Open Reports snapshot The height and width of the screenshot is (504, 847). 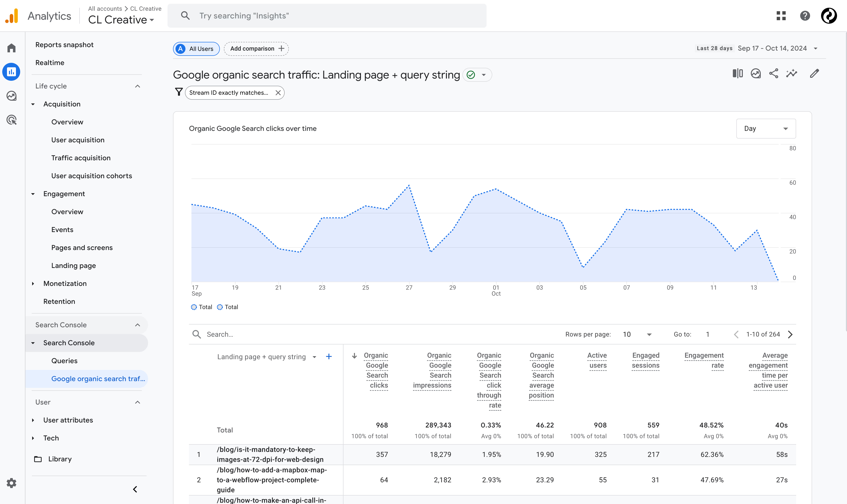coord(64,45)
